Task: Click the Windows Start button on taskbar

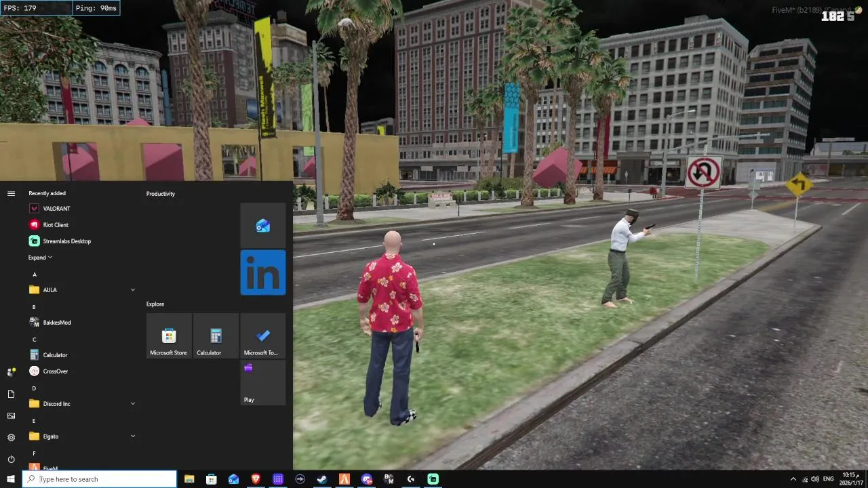Action: click(x=11, y=479)
